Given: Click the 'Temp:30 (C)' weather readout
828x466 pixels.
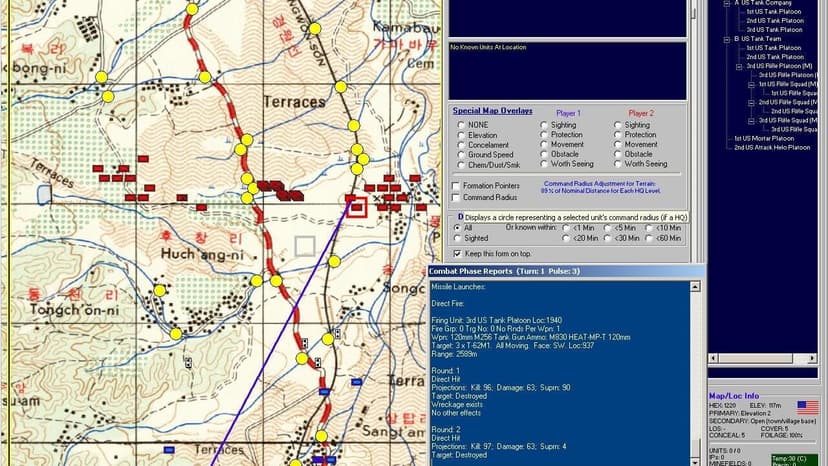Looking at the screenshot, I should 789,458.
